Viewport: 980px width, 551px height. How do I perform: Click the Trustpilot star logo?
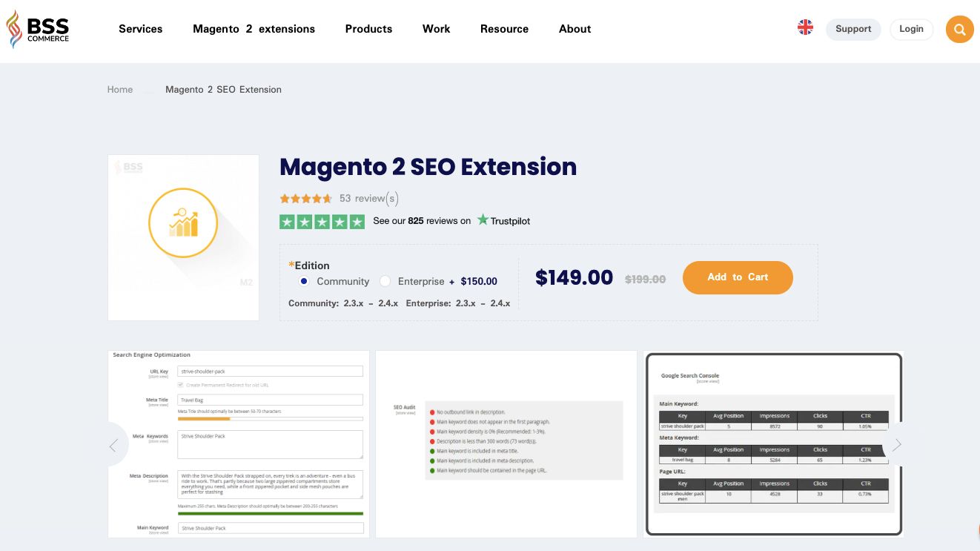pyautogui.click(x=483, y=220)
